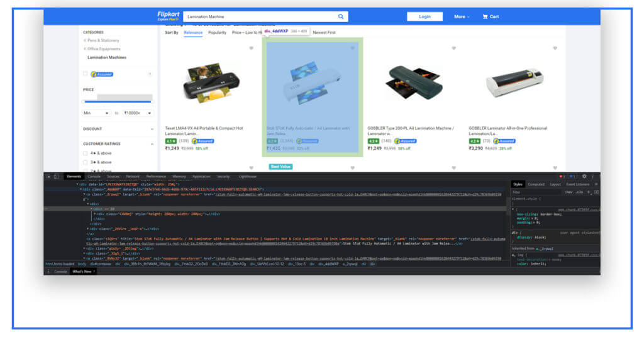This screenshot has height=337, width=644.
Task: Open the console drawer kebab menu
Action: click(48, 272)
